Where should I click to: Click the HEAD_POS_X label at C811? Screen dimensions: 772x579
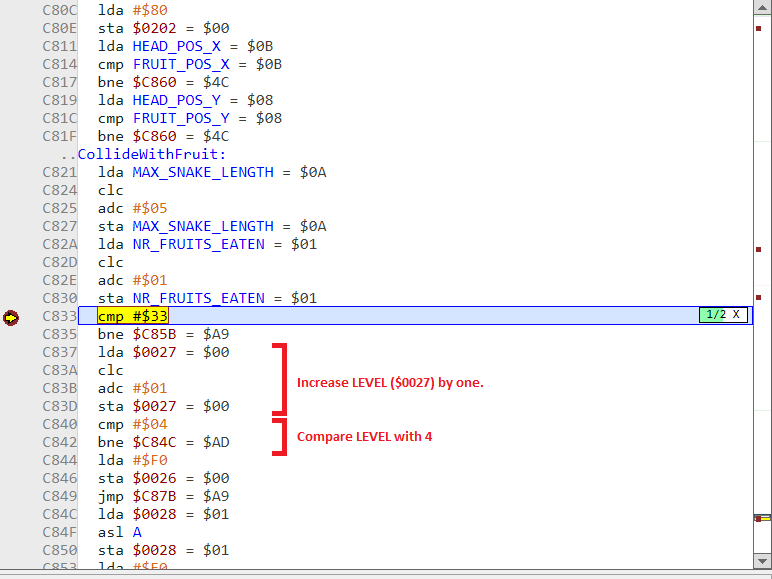[176, 46]
